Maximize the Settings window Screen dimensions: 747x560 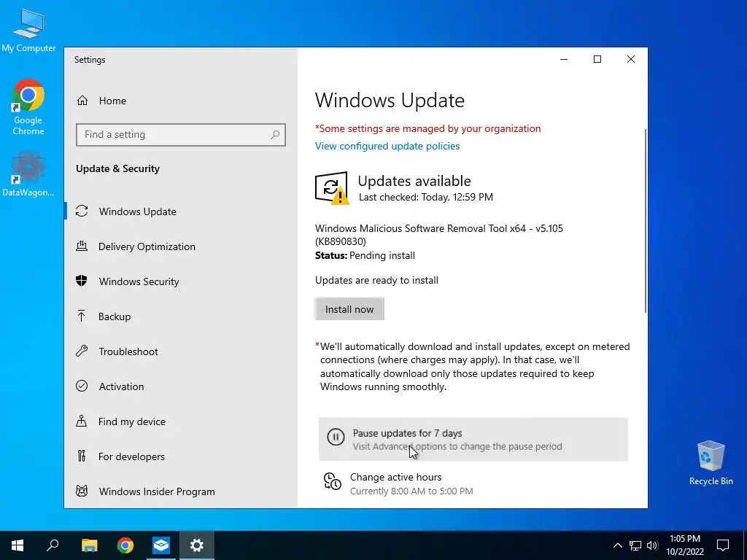click(x=597, y=59)
